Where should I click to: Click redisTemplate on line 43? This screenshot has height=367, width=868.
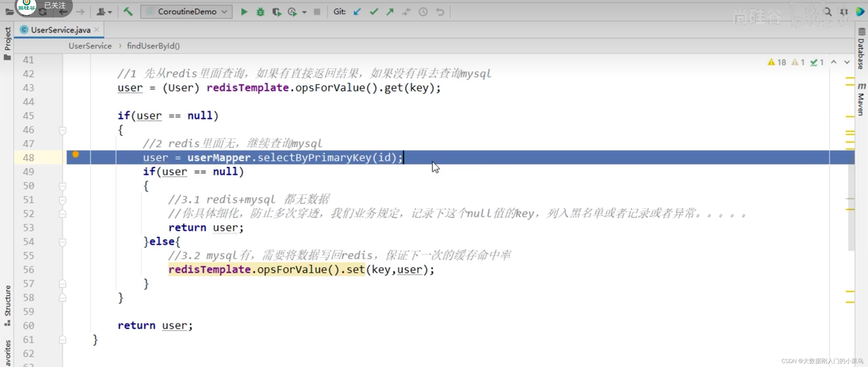(248, 88)
